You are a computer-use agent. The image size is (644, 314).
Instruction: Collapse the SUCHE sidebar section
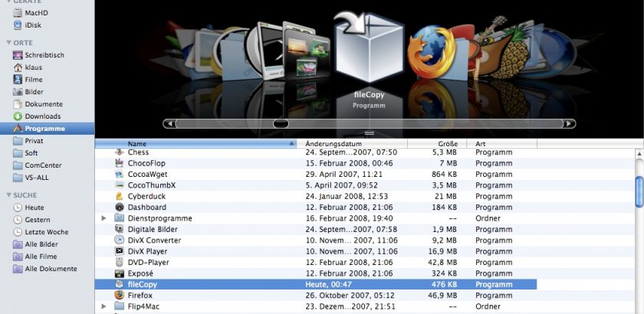click(8, 195)
